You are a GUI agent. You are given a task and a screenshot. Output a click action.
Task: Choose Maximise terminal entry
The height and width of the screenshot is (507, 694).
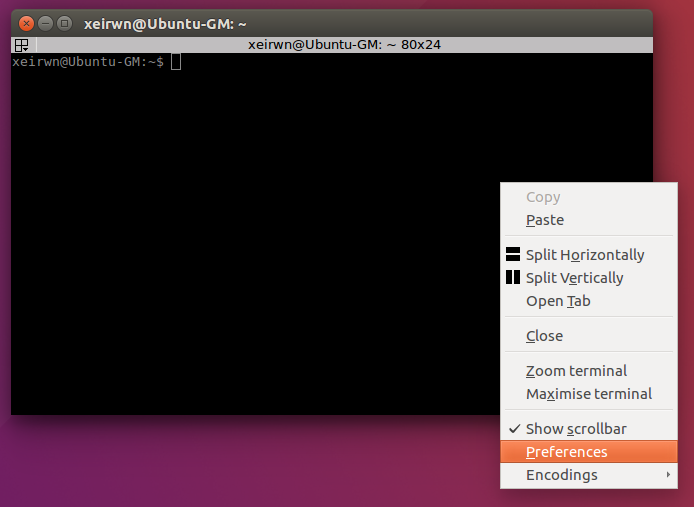coord(589,394)
